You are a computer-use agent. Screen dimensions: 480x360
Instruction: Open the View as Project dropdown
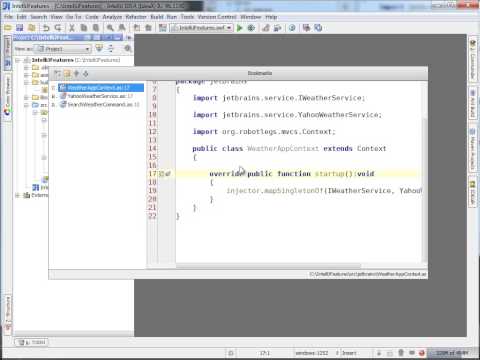point(63,49)
